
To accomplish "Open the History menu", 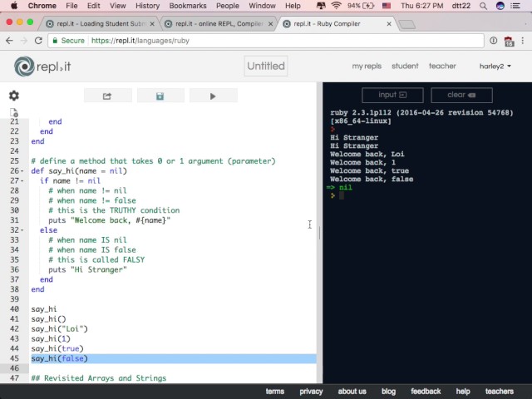I will click(147, 6).
